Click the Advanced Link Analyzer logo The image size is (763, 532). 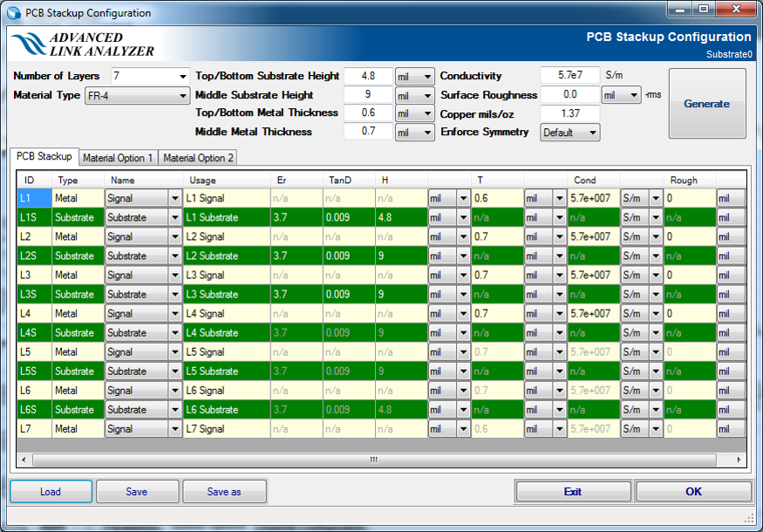(82, 44)
